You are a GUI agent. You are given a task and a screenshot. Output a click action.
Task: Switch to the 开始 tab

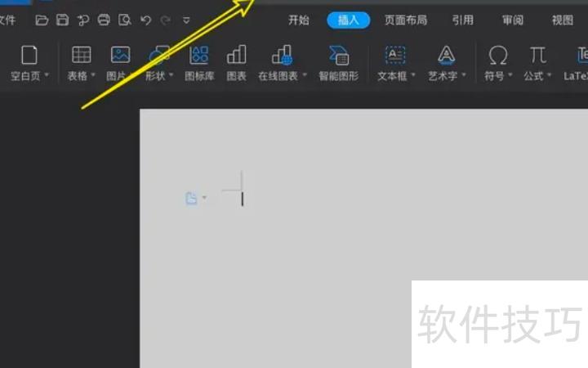coord(299,20)
